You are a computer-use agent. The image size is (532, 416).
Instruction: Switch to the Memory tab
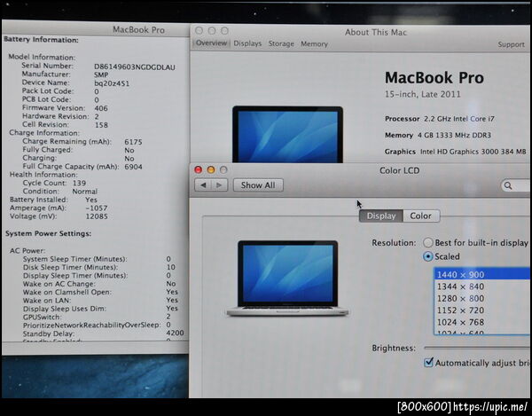tap(314, 44)
